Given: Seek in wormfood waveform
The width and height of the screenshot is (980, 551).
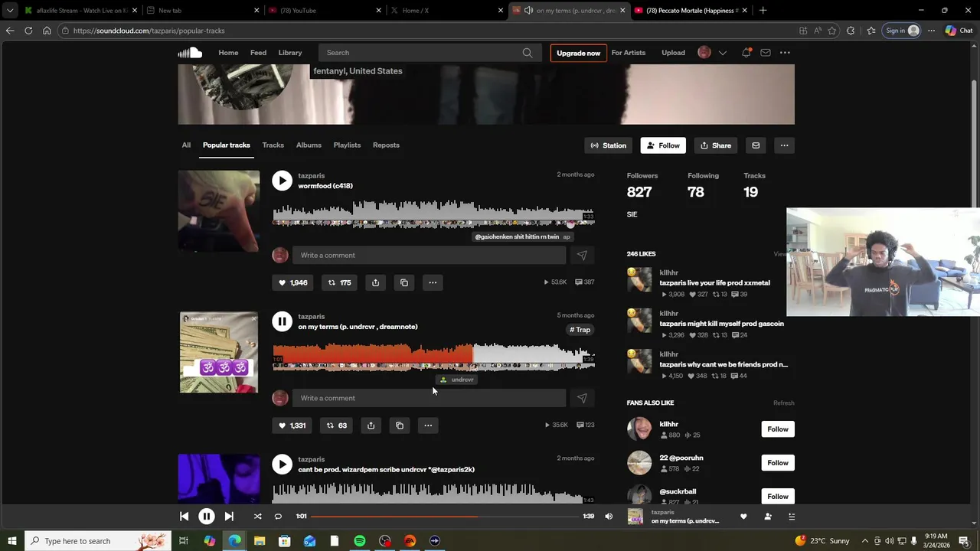Looking at the screenshot, I should click(433, 214).
